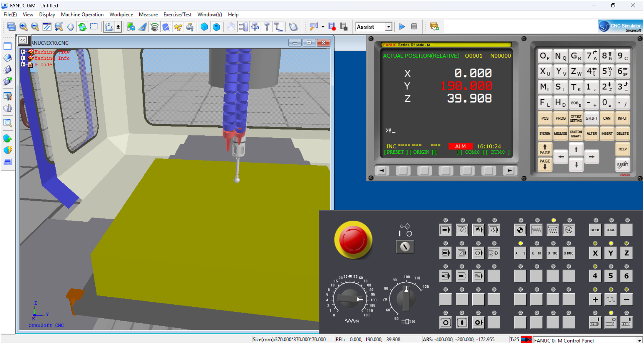Open the Measure menu
The width and height of the screenshot is (644, 344).
point(148,14)
